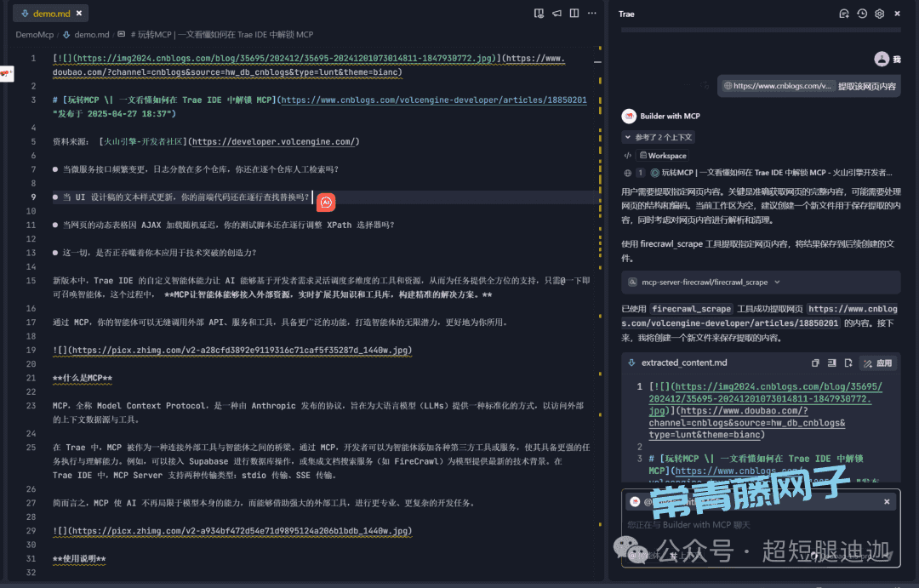
Task: Click the Builder with MCP agent avatar
Action: [x=629, y=116]
